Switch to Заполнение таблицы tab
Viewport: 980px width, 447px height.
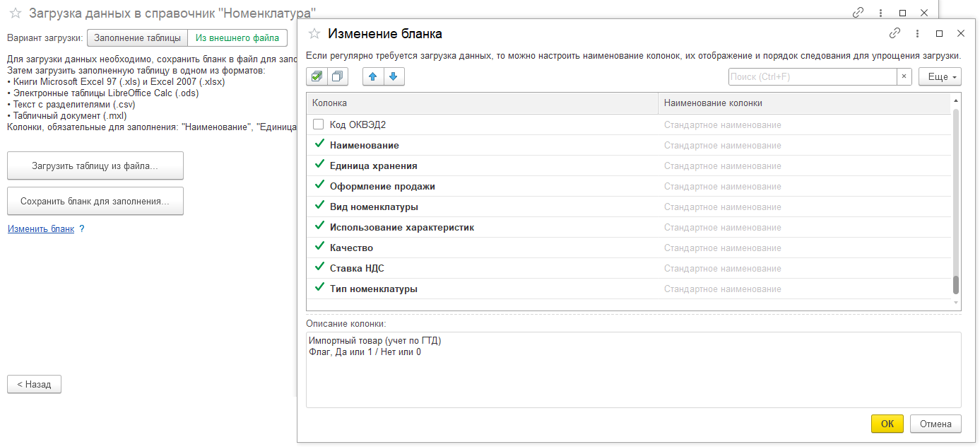click(x=136, y=38)
